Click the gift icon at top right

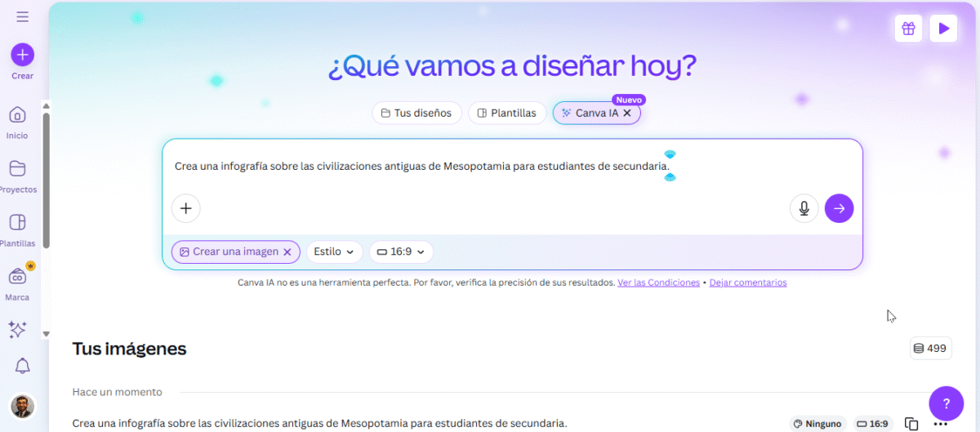pyautogui.click(x=908, y=29)
